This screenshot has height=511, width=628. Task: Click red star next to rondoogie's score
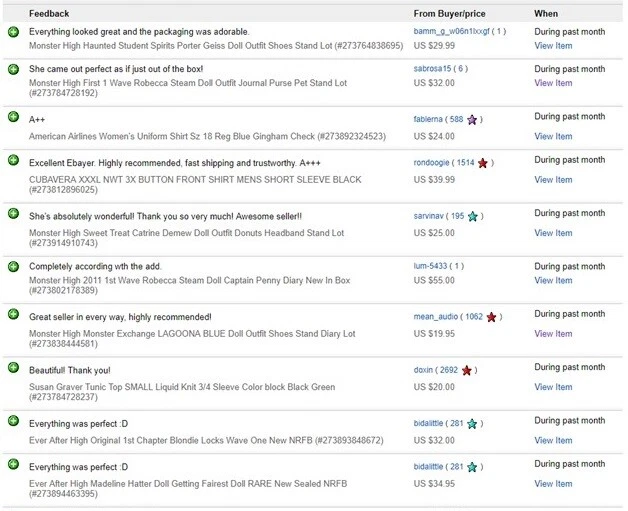[482, 163]
